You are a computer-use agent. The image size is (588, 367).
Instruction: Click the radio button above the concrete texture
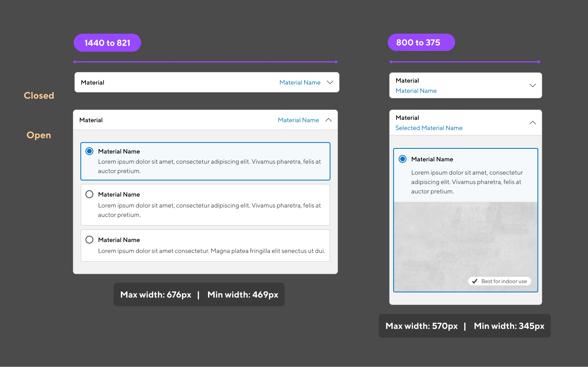click(402, 159)
